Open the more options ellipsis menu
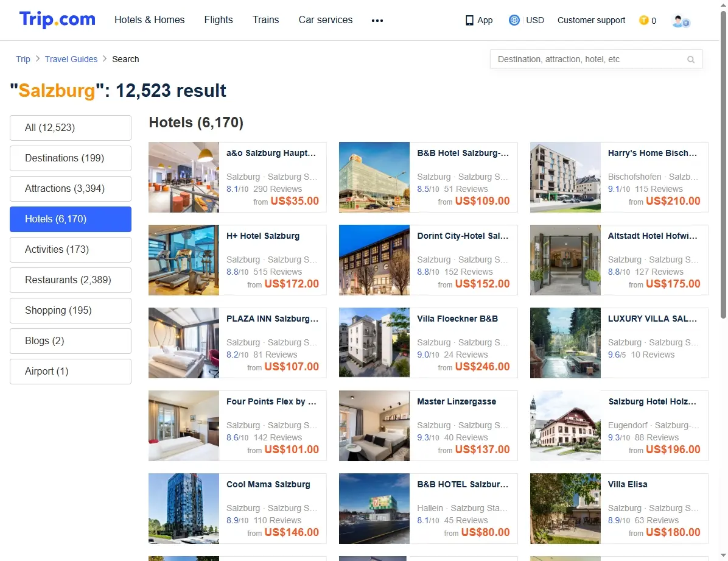Screen dimensions: 728x561 (x=377, y=21)
